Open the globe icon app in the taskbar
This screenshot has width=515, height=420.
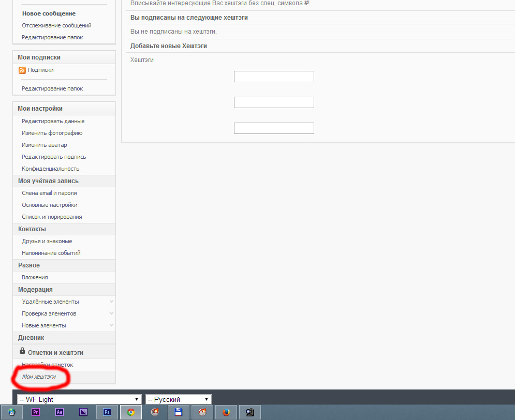[x=12, y=412]
